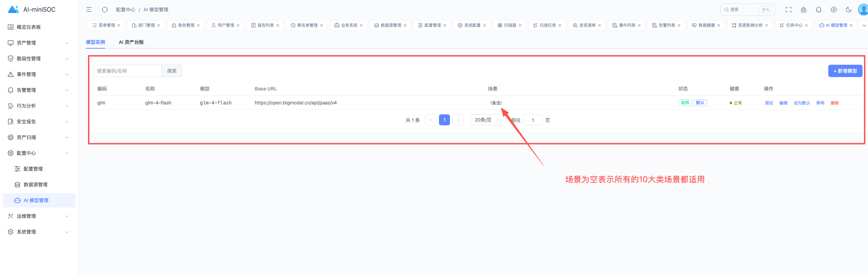Close the 扫描器 tab
The width and height of the screenshot is (868, 275).
(520, 25)
